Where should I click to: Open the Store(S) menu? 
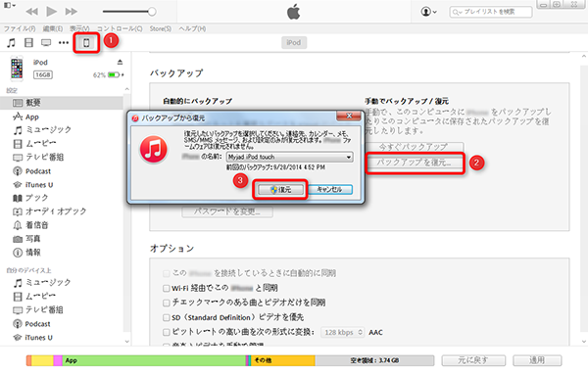point(161,28)
